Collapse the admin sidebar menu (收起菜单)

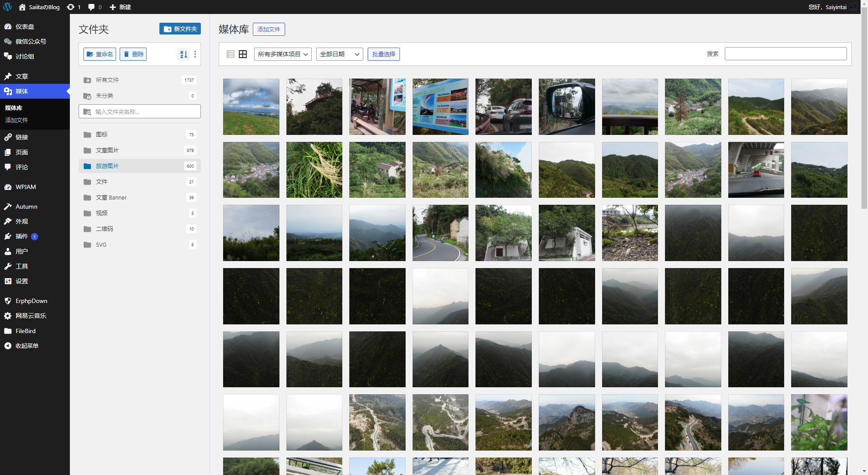pyautogui.click(x=27, y=346)
